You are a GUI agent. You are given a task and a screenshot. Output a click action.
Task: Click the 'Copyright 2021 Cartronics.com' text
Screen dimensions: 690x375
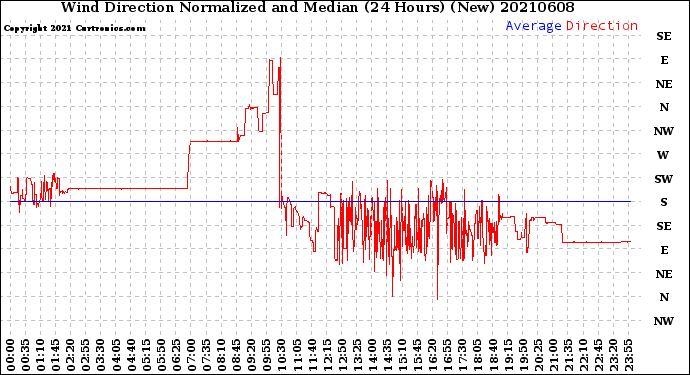point(74,28)
